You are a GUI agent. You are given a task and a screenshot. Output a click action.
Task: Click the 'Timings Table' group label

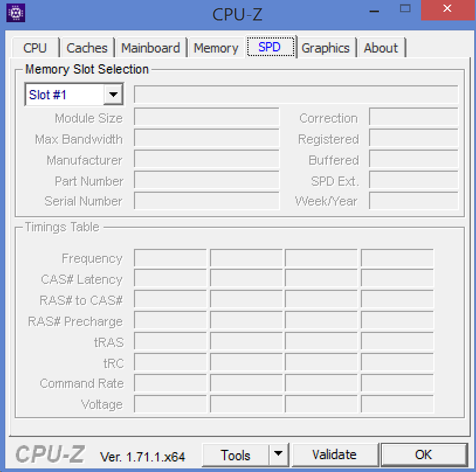click(x=62, y=227)
